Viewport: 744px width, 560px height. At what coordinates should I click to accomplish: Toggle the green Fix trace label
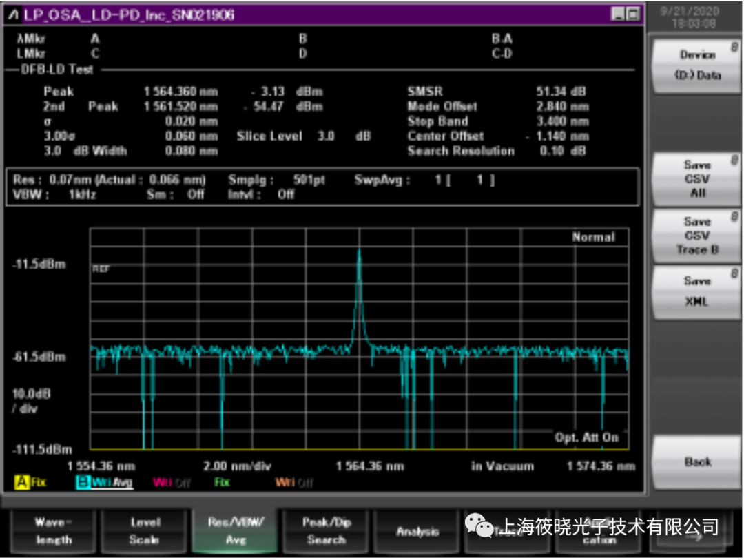[222, 483]
